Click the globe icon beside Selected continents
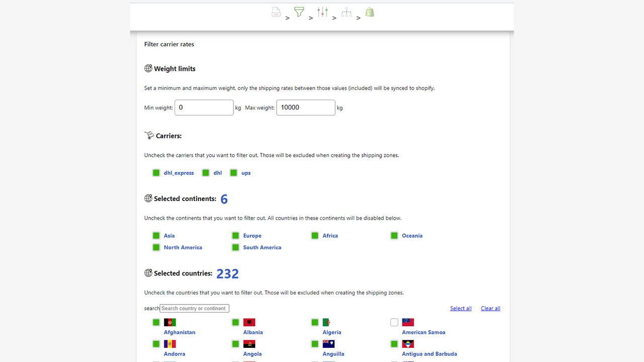Screen dimensions: 644x362 coord(148,199)
